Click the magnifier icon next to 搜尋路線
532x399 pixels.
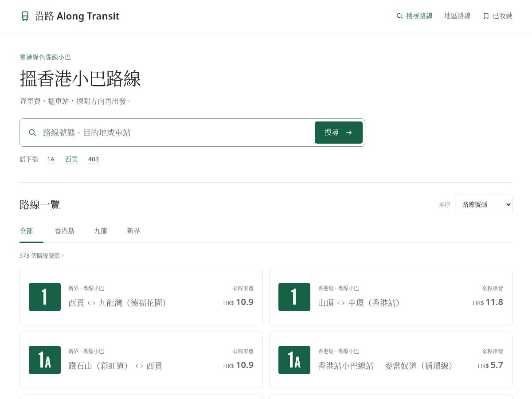(x=399, y=16)
